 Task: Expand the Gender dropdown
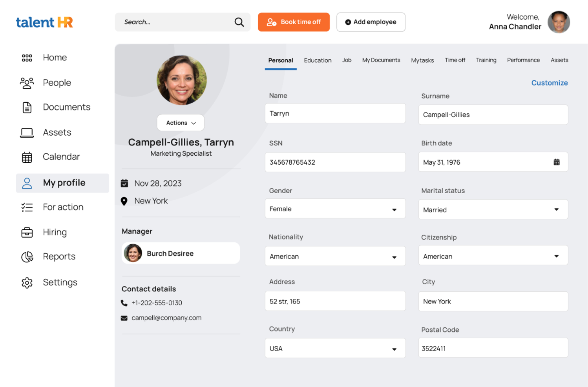[x=394, y=209]
